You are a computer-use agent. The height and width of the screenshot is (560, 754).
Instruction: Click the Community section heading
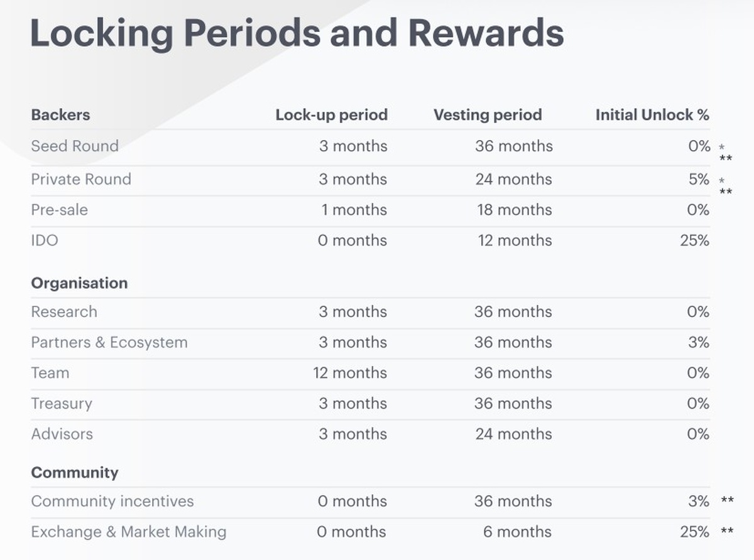[x=75, y=473]
